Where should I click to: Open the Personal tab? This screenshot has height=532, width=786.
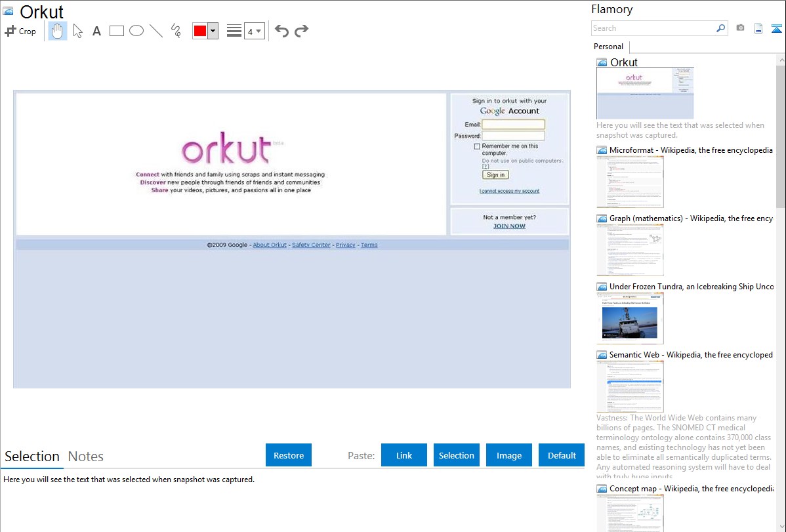tap(608, 47)
